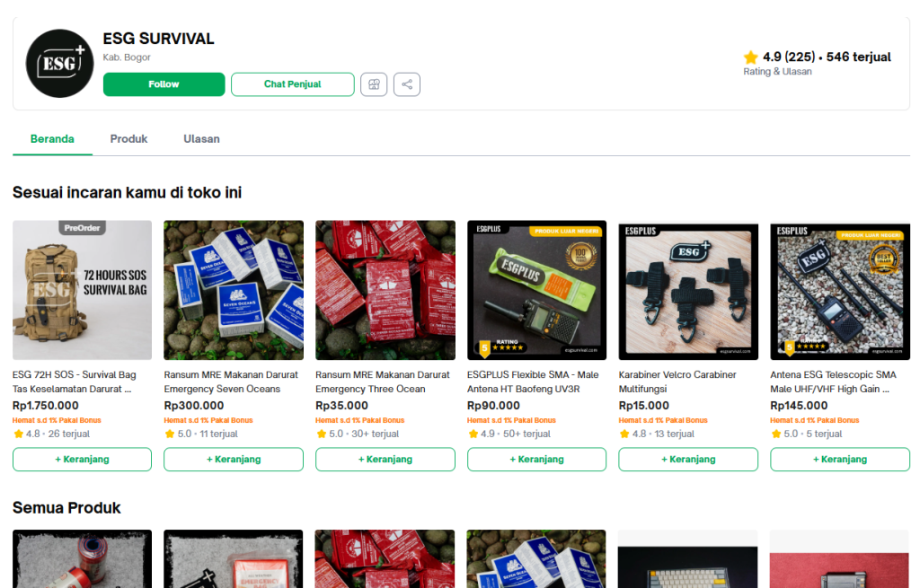Click the yellow star beside the 4.9 shop rating

point(751,57)
